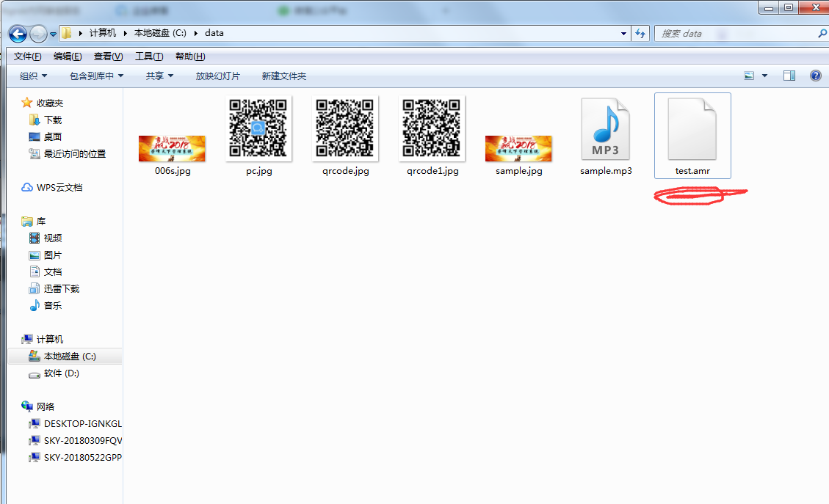Click the test.amr file name label
Image resolution: width=829 pixels, height=504 pixels.
(x=692, y=171)
